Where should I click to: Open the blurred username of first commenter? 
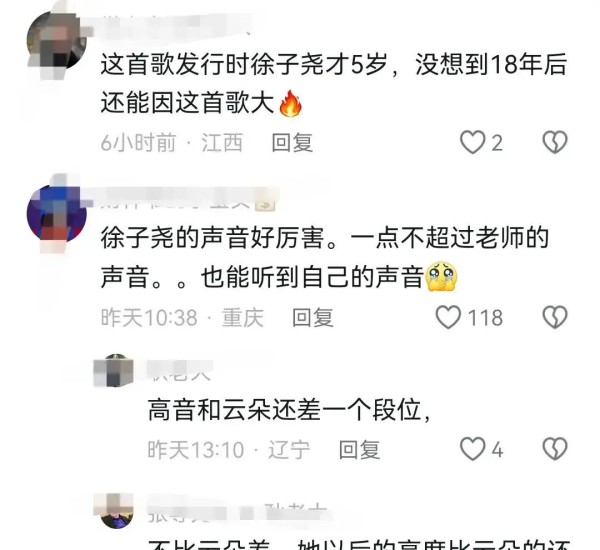(174, 24)
